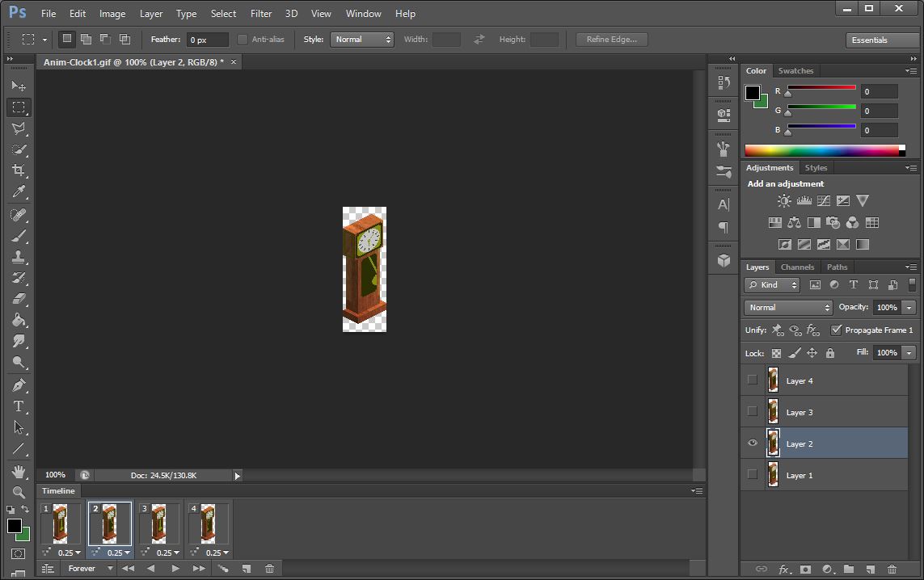Uncheck Propagate Frame 1
Screen dimensions: 924x580
pos(836,330)
